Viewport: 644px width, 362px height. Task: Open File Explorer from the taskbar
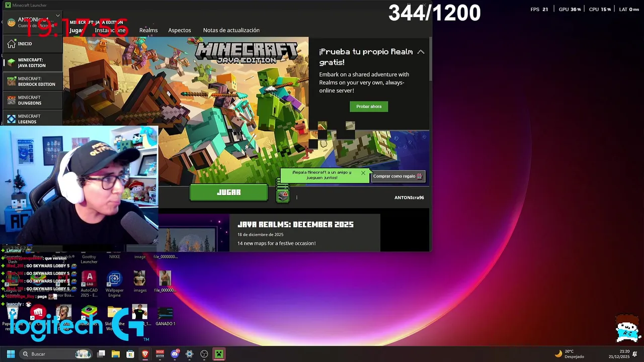(x=115, y=354)
